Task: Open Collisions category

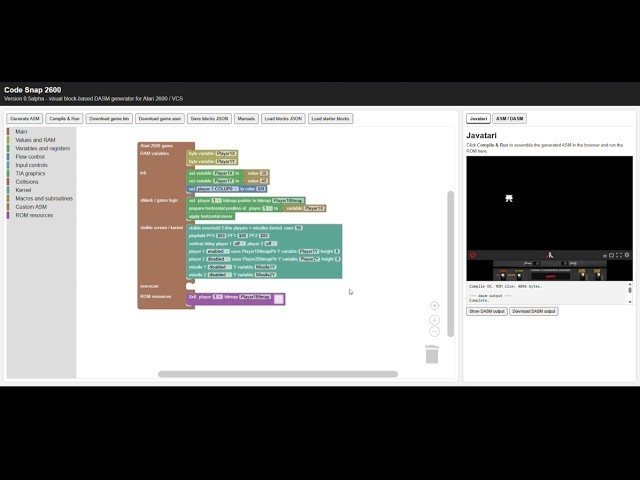Action: (27, 182)
